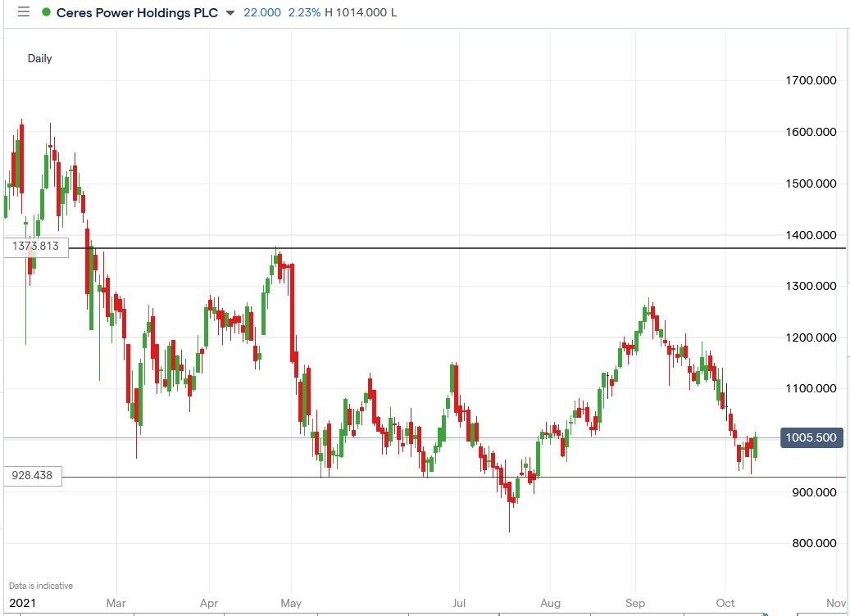Collapse the Daily interval selector

click(39, 58)
